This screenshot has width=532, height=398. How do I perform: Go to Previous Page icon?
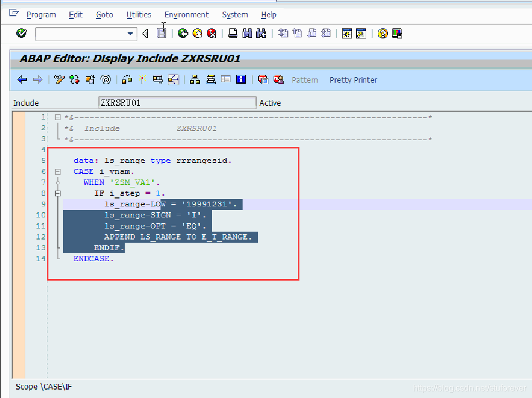tap(297, 33)
